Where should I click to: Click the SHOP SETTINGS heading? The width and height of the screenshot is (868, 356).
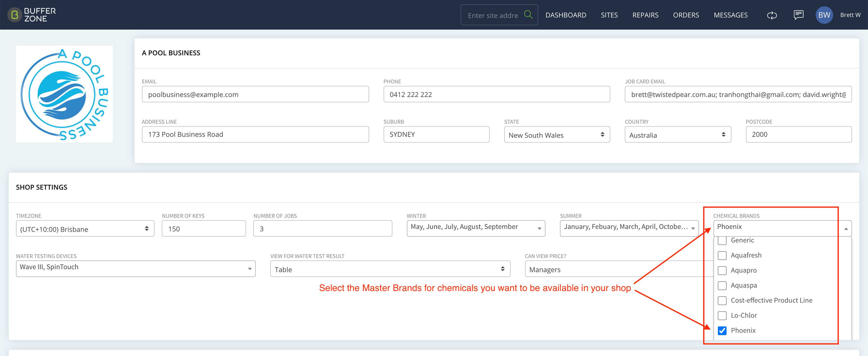pos(41,187)
